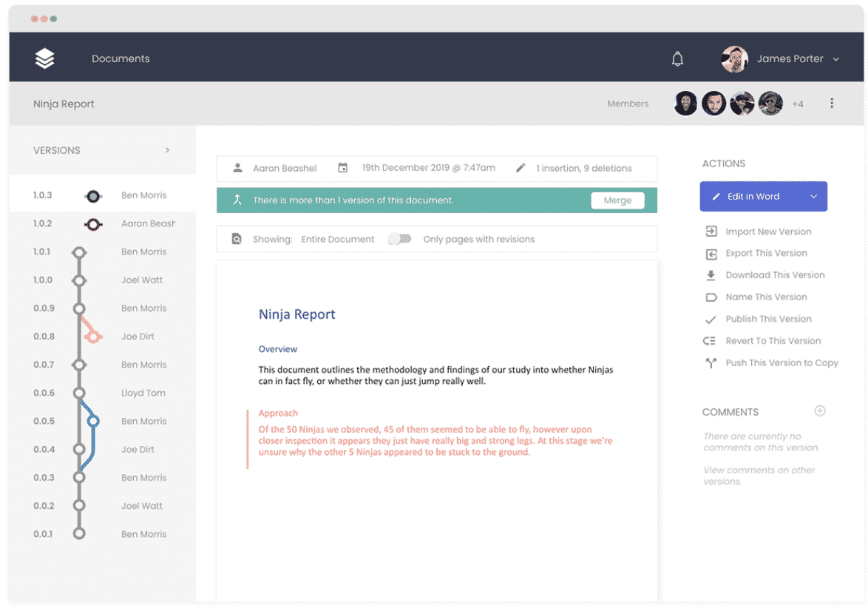Click View comments on other versions link

coord(759,476)
